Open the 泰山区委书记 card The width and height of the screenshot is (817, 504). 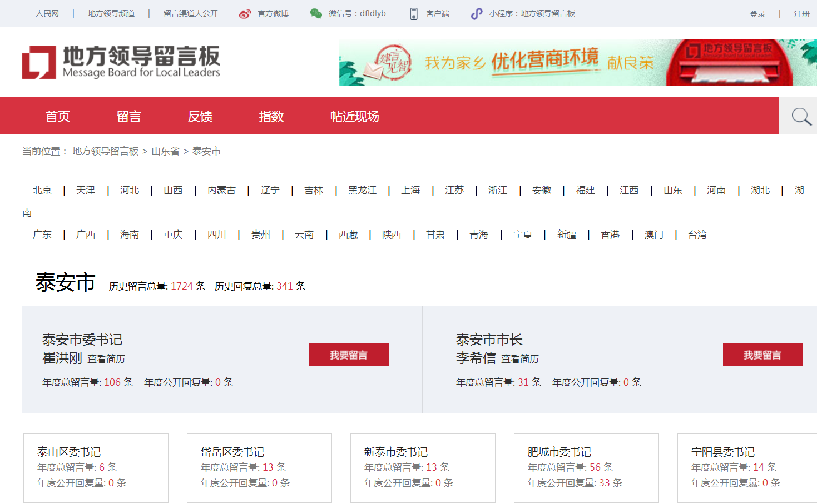[x=96, y=468]
